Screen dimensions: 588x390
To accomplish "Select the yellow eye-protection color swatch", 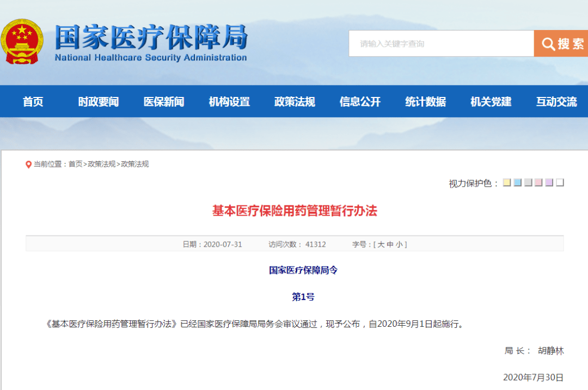I will pyautogui.click(x=507, y=182).
